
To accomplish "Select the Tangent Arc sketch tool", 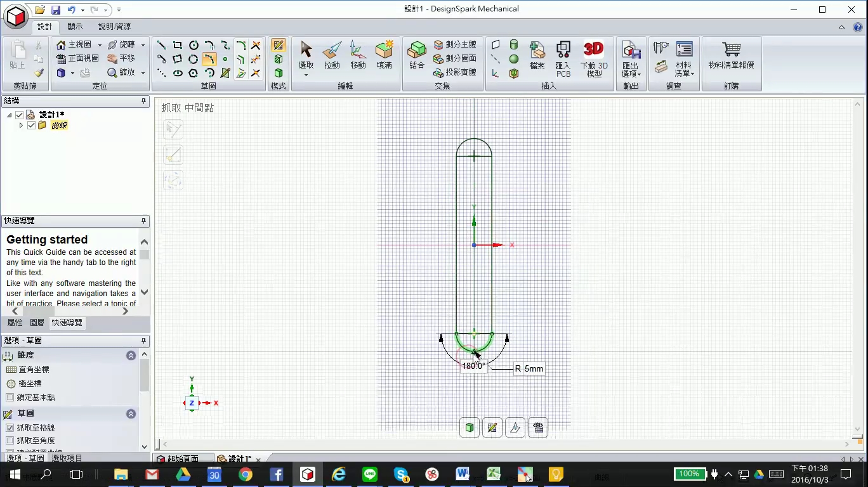I will (209, 45).
